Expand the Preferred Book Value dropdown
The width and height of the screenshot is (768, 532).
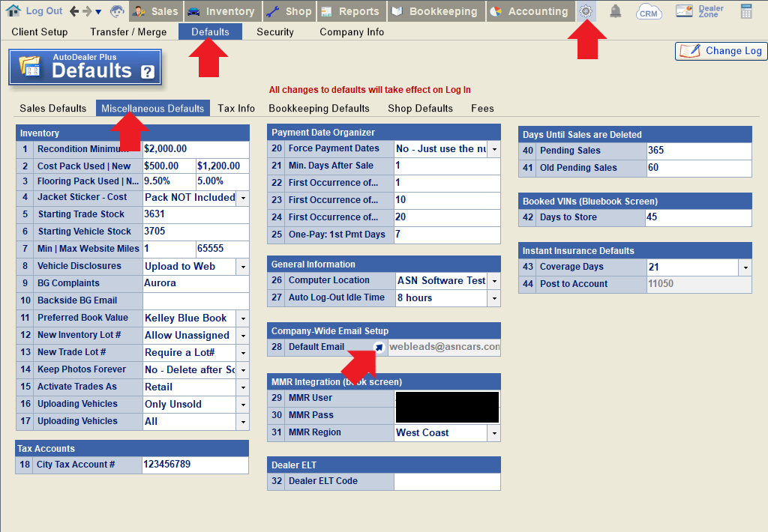[243, 318]
